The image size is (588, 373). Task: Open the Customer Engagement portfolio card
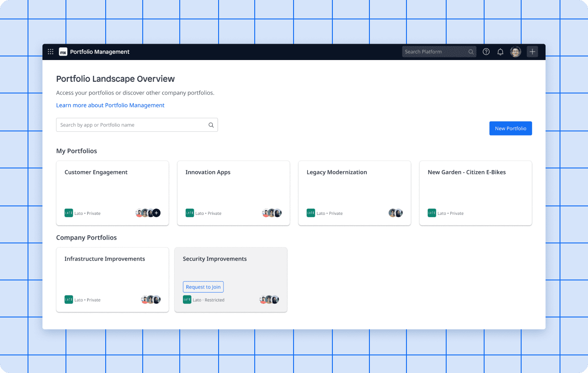[x=112, y=190]
